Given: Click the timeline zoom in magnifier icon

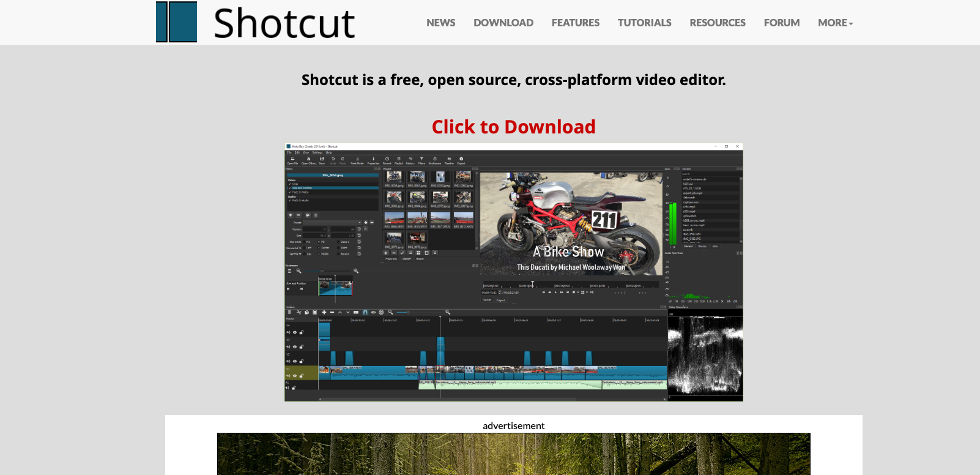Looking at the screenshot, I should 448,312.
